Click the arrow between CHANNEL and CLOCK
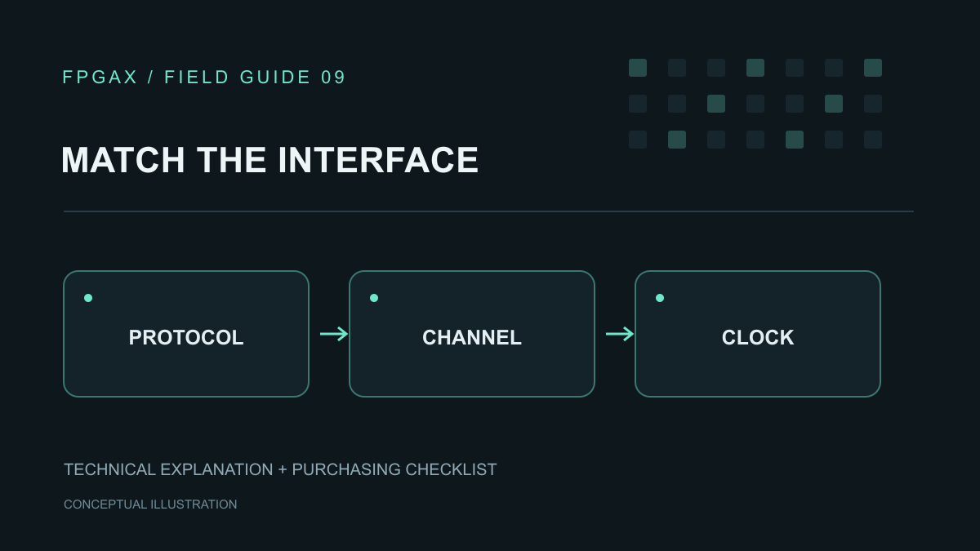This screenshot has height=551, width=980. (620, 334)
